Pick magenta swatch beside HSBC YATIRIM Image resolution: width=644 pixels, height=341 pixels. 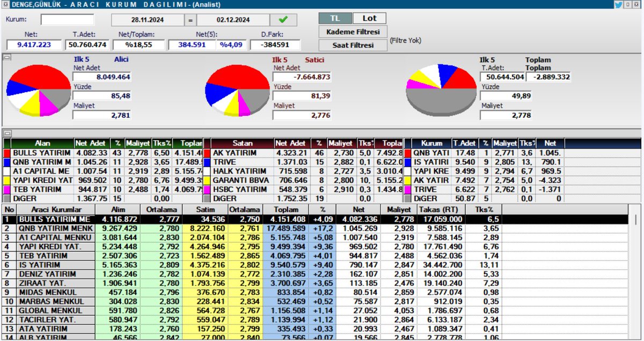point(207,189)
